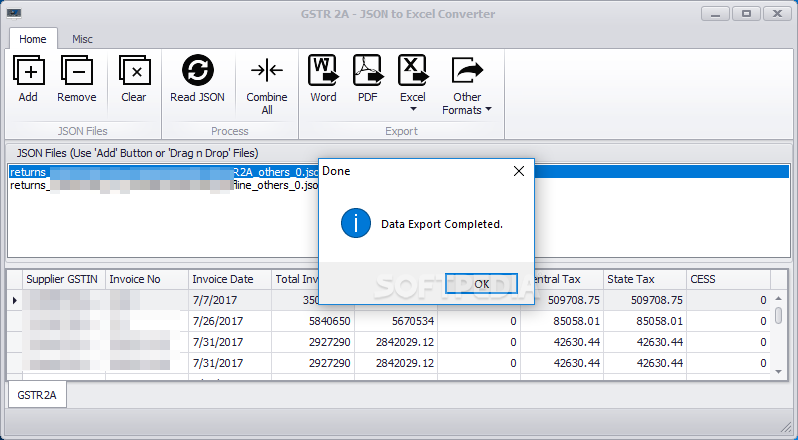Click the Clear files icon
The image size is (798, 440).
(134, 71)
